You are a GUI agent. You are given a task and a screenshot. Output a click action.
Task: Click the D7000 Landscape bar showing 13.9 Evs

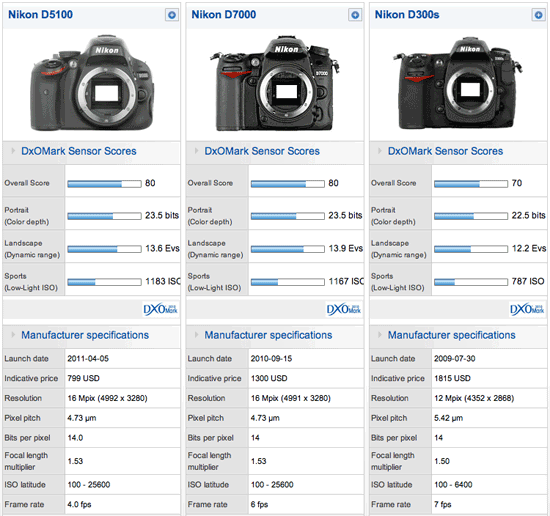pyautogui.click(x=288, y=249)
